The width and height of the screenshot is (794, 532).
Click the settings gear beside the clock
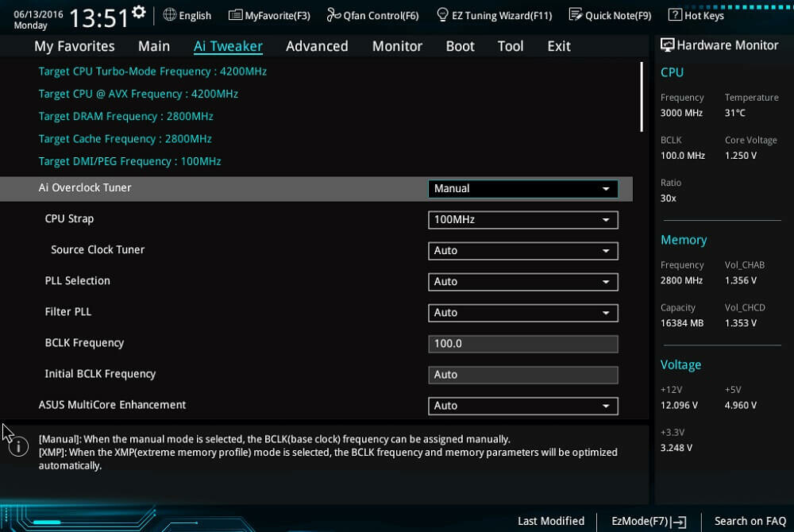pyautogui.click(x=138, y=12)
